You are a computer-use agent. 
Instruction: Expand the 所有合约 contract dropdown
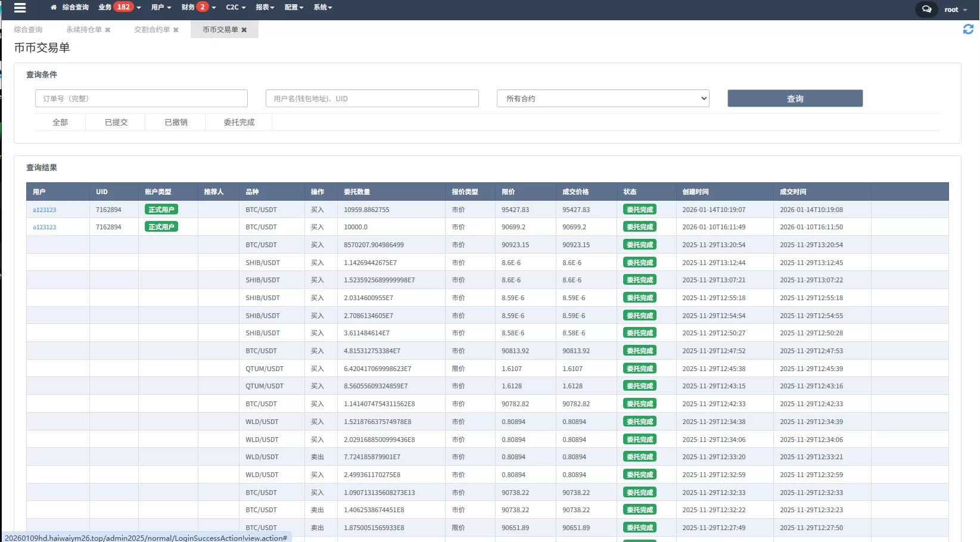click(603, 99)
